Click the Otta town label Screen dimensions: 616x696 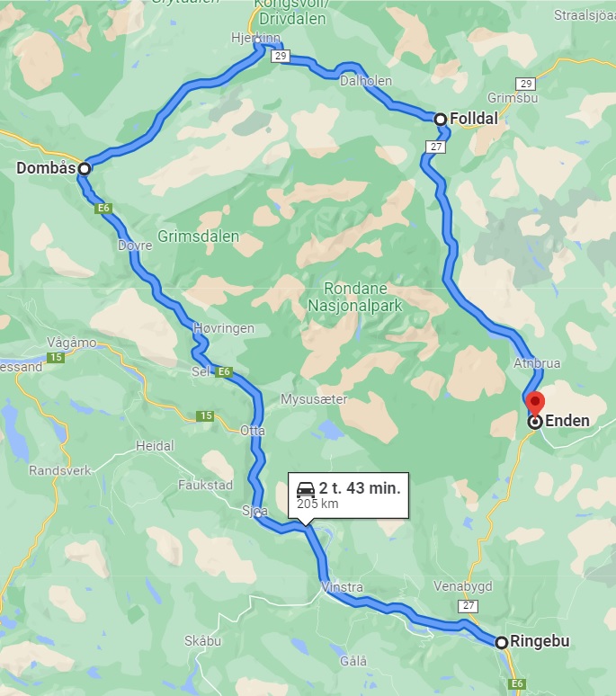[x=253, y=430]
